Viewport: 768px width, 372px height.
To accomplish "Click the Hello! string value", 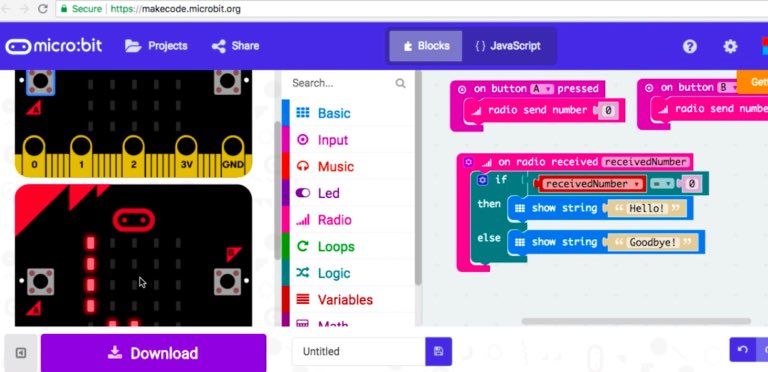I will 647,209.
